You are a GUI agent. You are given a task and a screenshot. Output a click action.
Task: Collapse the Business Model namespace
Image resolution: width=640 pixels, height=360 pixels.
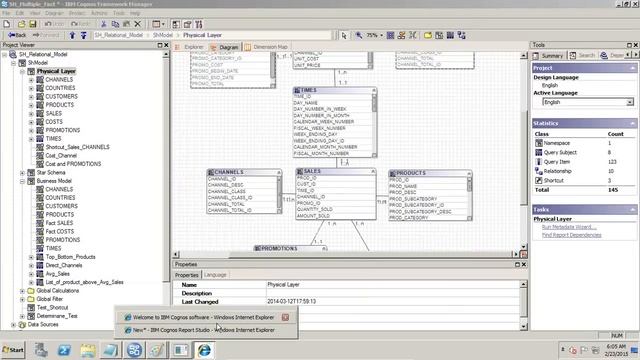coord(22,181)
